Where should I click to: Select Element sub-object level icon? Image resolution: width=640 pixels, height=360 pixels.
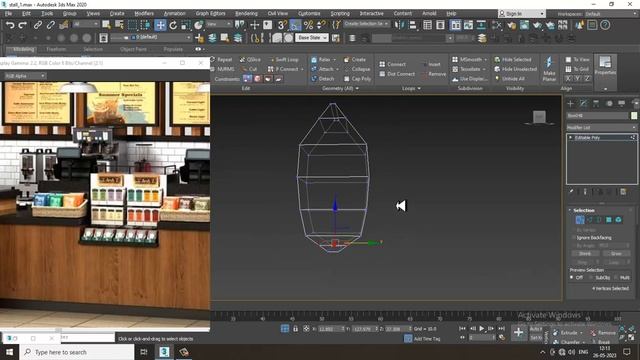[x=618, y=220]
